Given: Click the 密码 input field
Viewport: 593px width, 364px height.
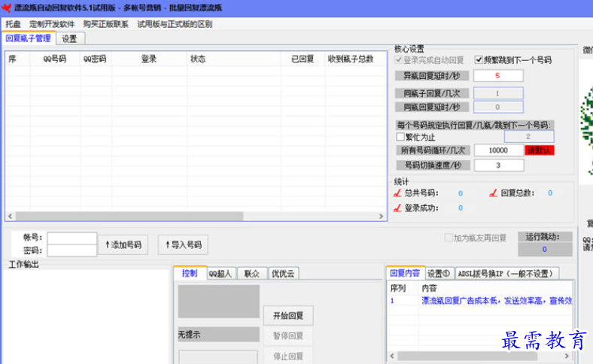Looking at the screenshot, I should tap(71, 250).
